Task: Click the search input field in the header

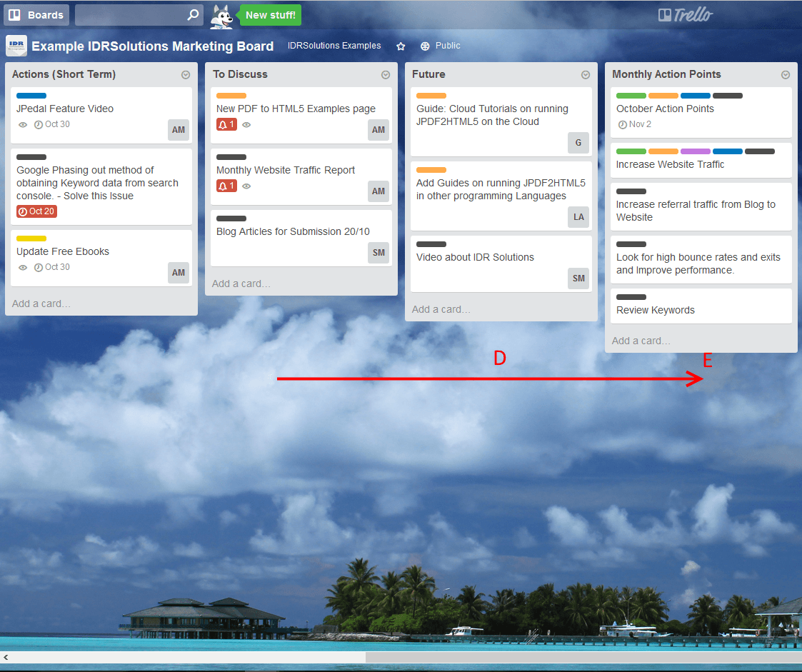Action: (x=130, y=15)
